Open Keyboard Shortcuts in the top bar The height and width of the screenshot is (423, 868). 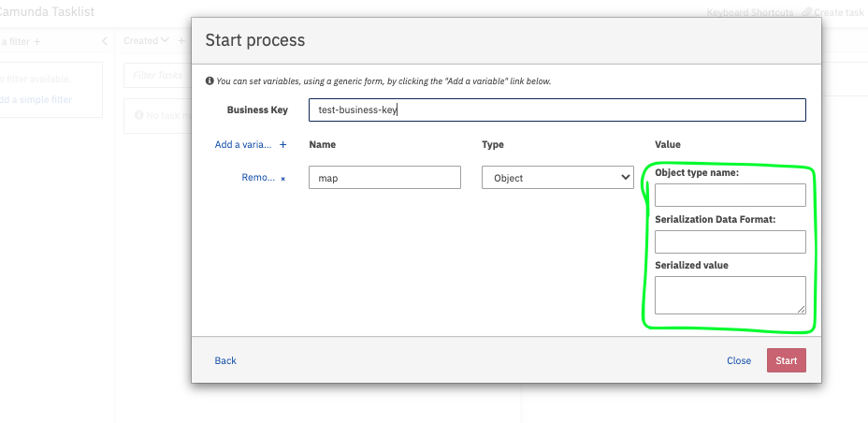point(750,13)
